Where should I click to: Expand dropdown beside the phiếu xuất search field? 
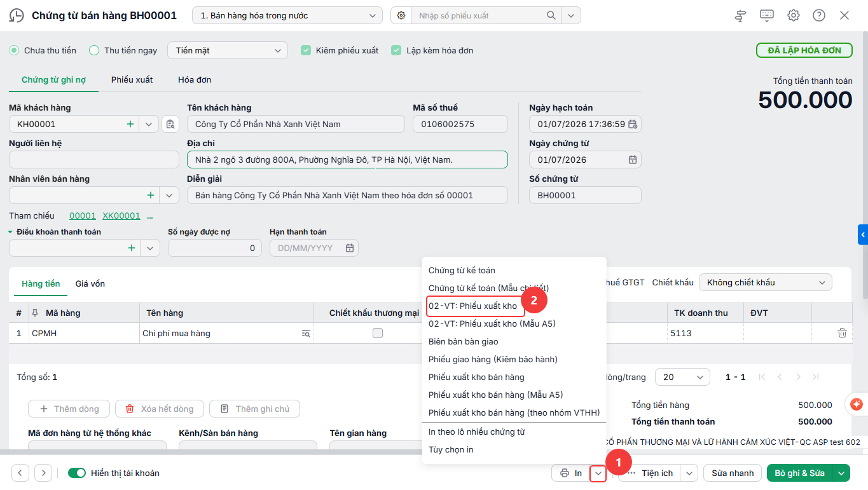point(572,15)
